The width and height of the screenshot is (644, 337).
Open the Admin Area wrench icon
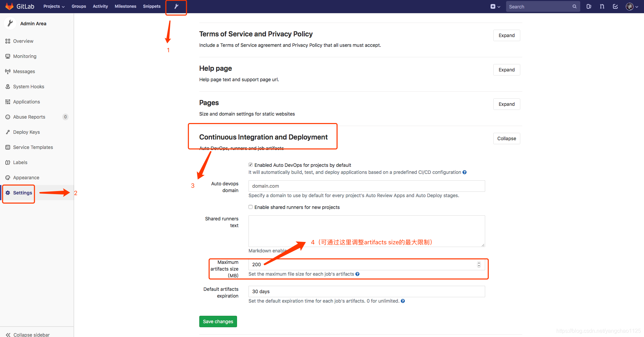click(x=176, y=6)
